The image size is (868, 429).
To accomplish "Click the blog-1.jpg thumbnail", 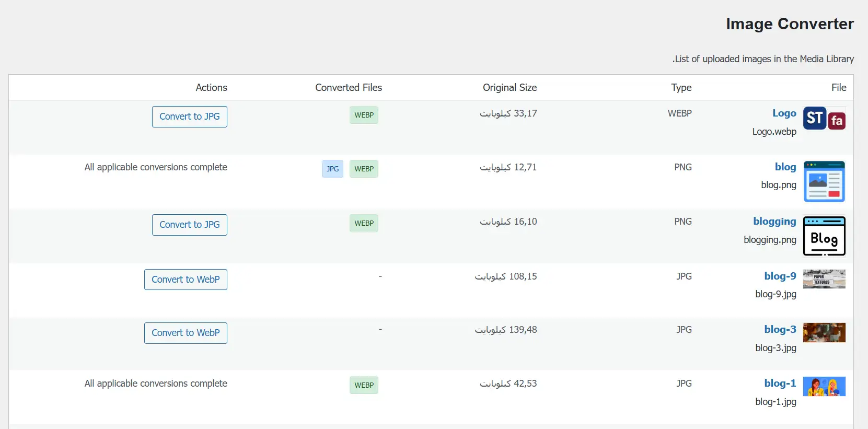I will pos(824,387).
